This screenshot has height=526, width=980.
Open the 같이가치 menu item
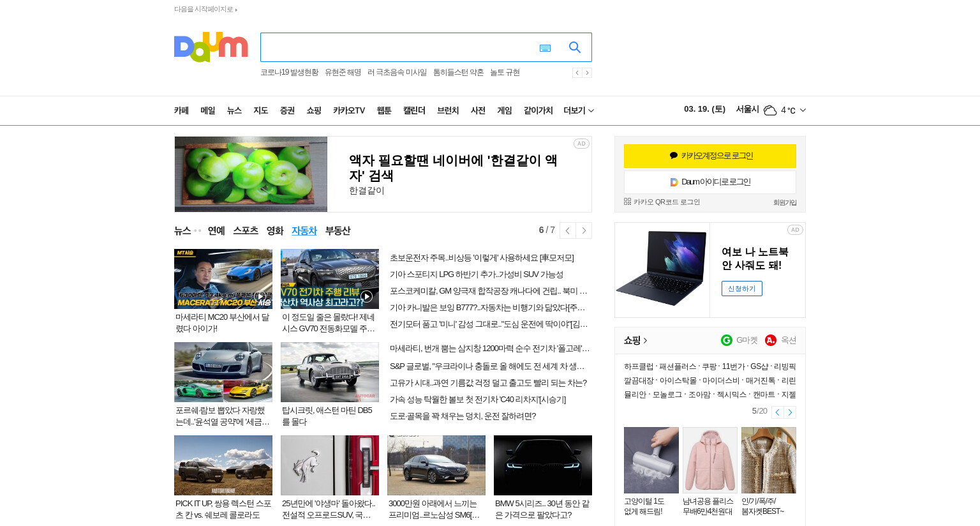pyautogui.click(x=538, y=110)
